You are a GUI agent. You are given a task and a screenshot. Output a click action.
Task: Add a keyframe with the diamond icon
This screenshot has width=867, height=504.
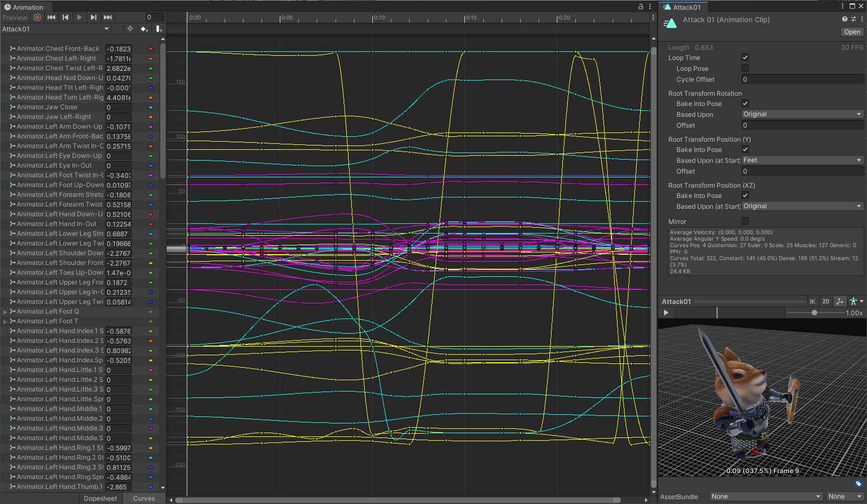144,29
